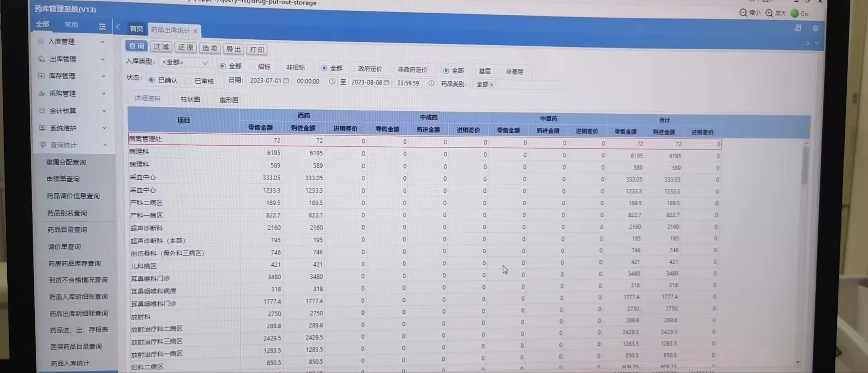Click the start date field 2023-07-01

click(269, 80)
